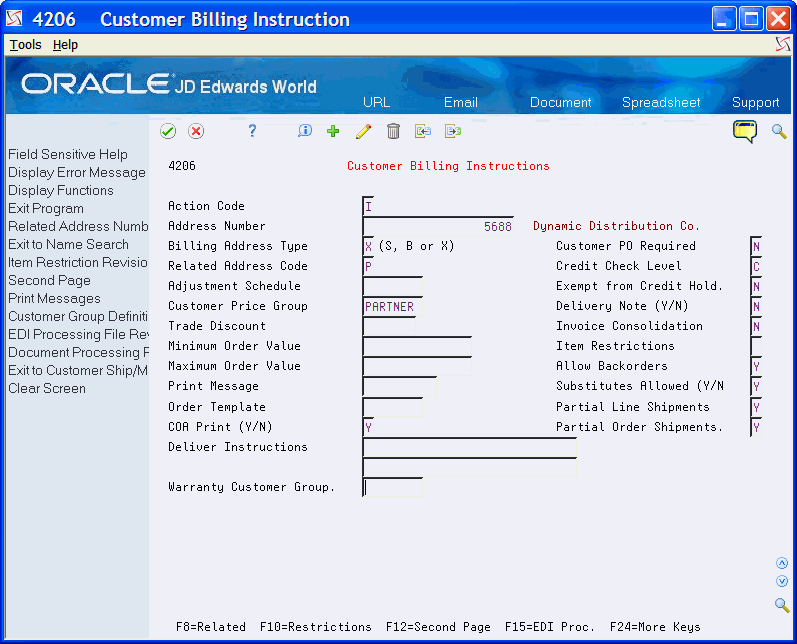
Task: Click the Trade Discount field
Action: click(389, 326)
